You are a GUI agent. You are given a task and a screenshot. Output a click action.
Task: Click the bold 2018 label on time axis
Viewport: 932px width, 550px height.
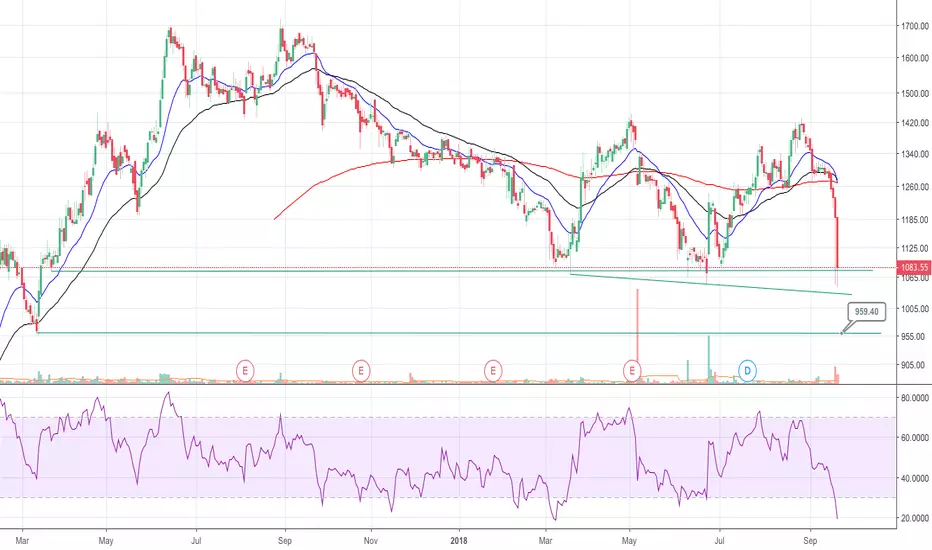(459, 541)
